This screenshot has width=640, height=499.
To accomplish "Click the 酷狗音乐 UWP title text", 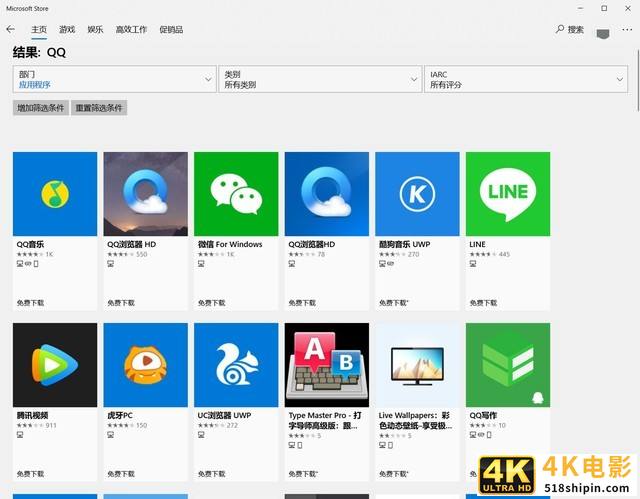I will click(x=404, y=244).
